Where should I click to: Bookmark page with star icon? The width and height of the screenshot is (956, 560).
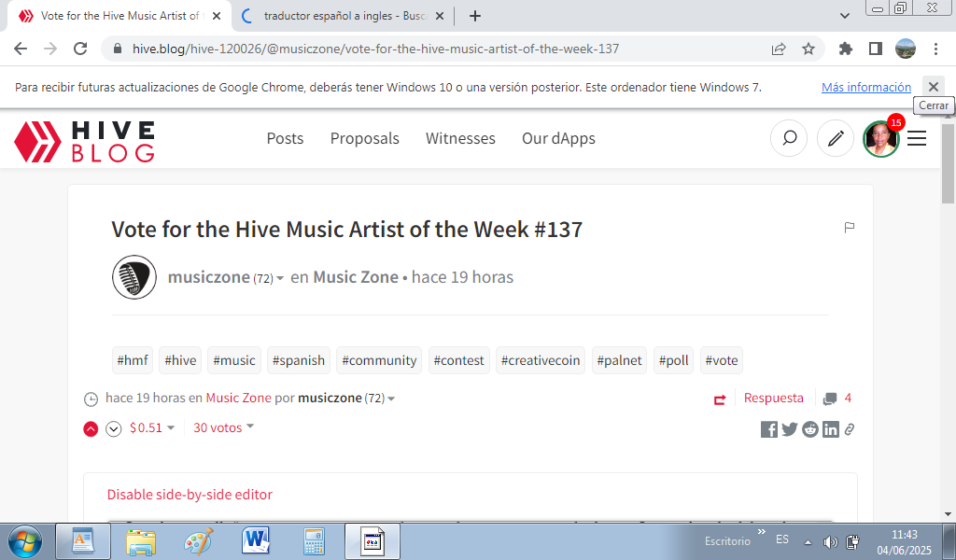coord(808,49)
